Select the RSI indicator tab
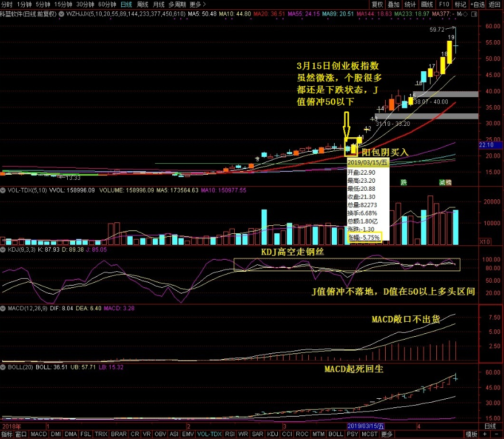 pyautogui.click(x=230, y=434)
